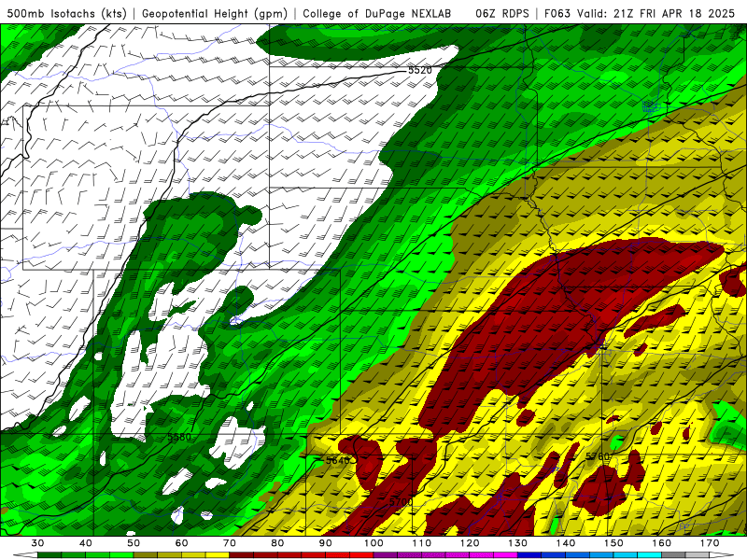747x560 pixels.
Task: Click the 70 value on the color scale
Action: (x=230, y=543)
